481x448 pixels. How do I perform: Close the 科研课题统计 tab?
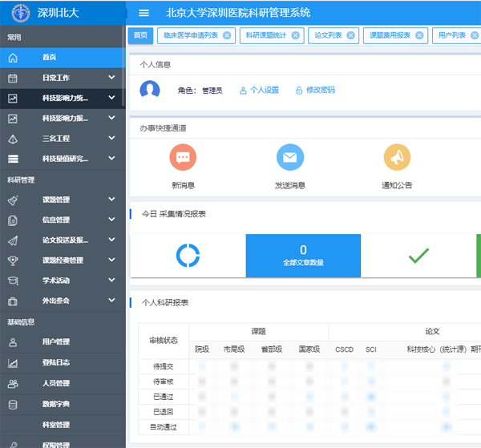point(295,35)
